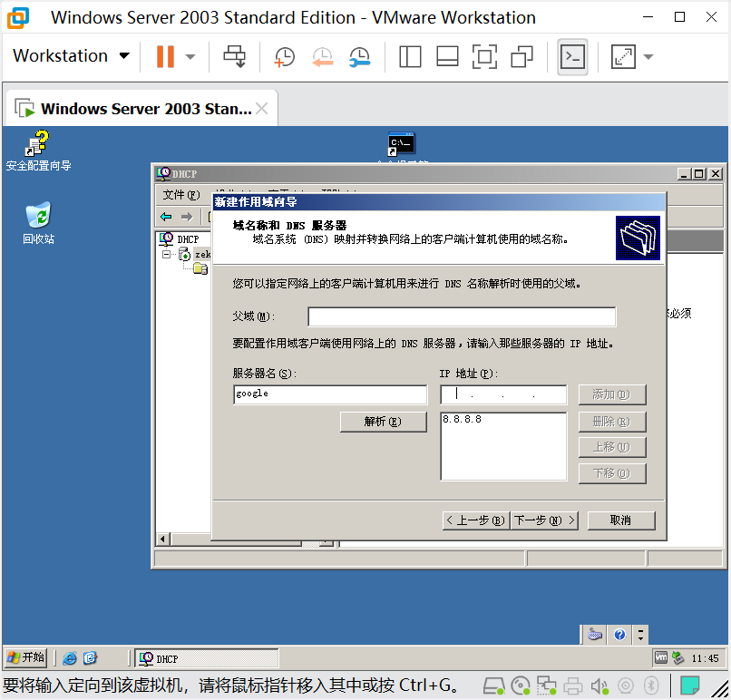Open the Workstation menu

[71, 56]
